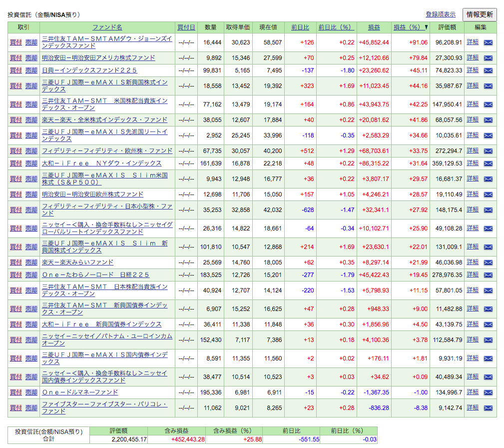Sort by 前日比 column header

(300, 27)
